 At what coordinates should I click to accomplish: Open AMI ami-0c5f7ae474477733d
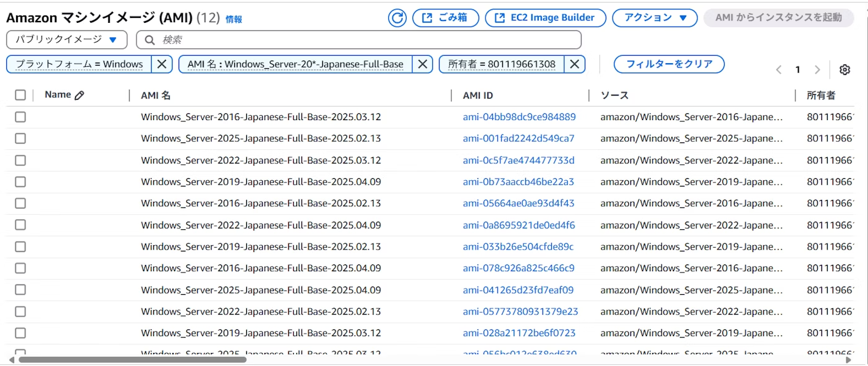click(518, 160)
